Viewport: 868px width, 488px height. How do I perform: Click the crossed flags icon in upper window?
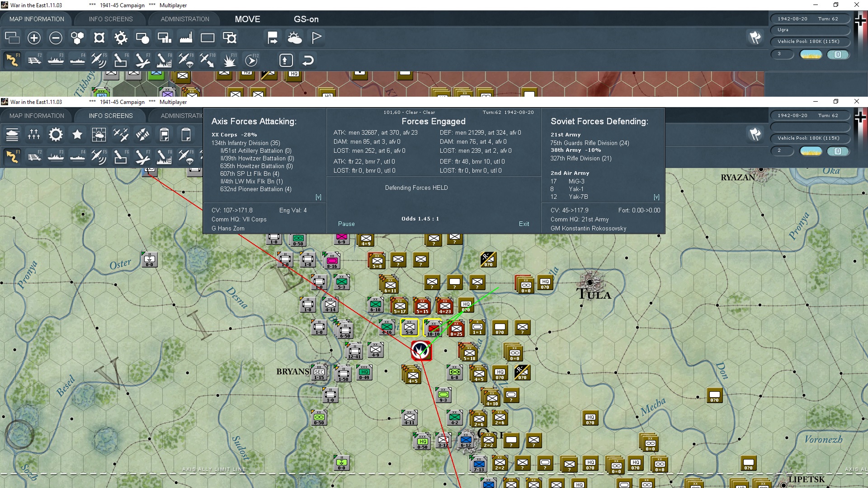755,38
